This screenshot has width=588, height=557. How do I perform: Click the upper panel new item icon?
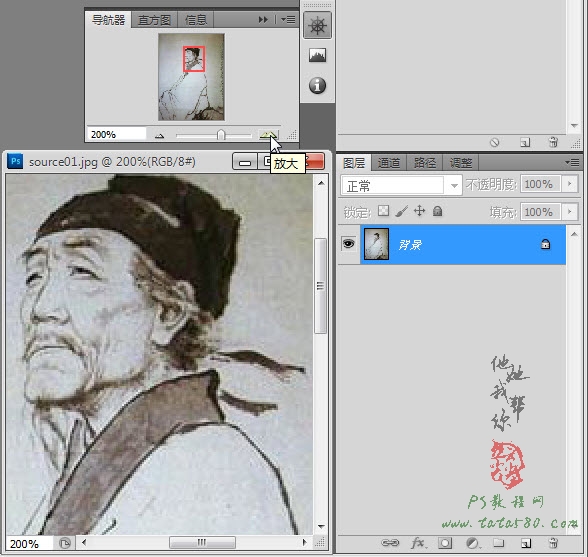[x=525, y=142]
